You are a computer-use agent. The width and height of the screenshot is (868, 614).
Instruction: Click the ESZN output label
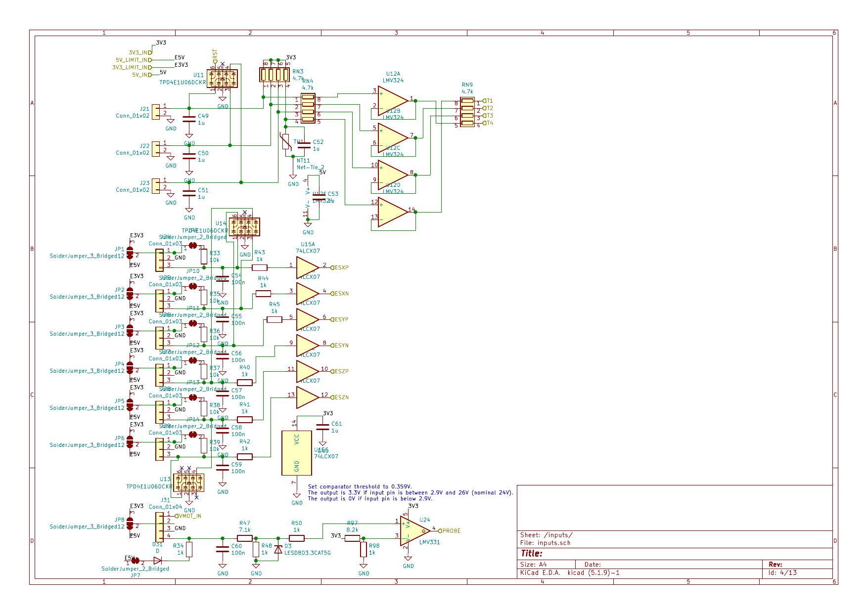click(x=341, y=397)
